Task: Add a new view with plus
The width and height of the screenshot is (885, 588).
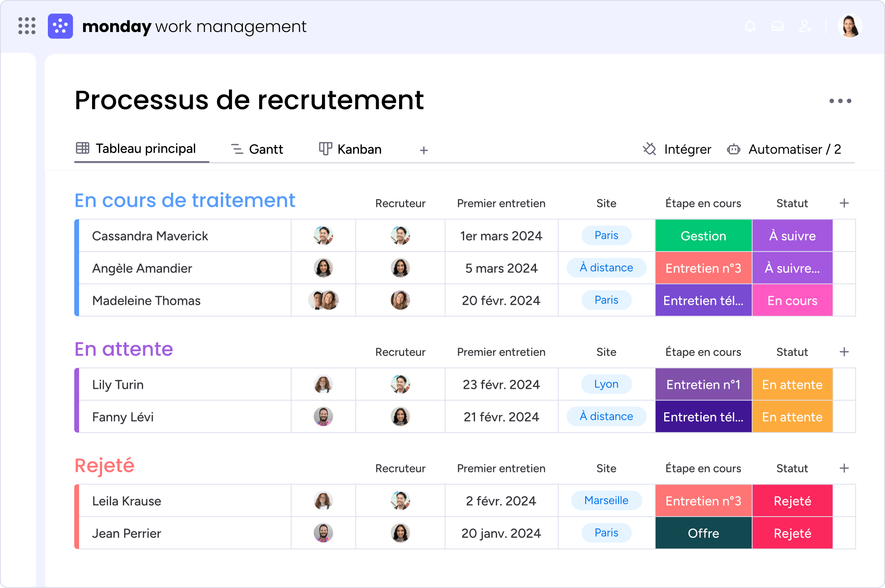Action: click(424, 150)
